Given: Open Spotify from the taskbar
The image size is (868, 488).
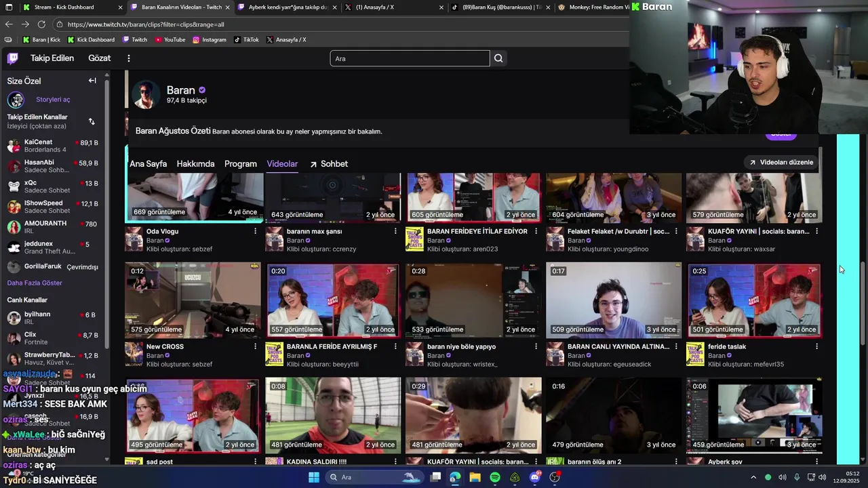Looking at the screenshot, I should click(495, 477).
